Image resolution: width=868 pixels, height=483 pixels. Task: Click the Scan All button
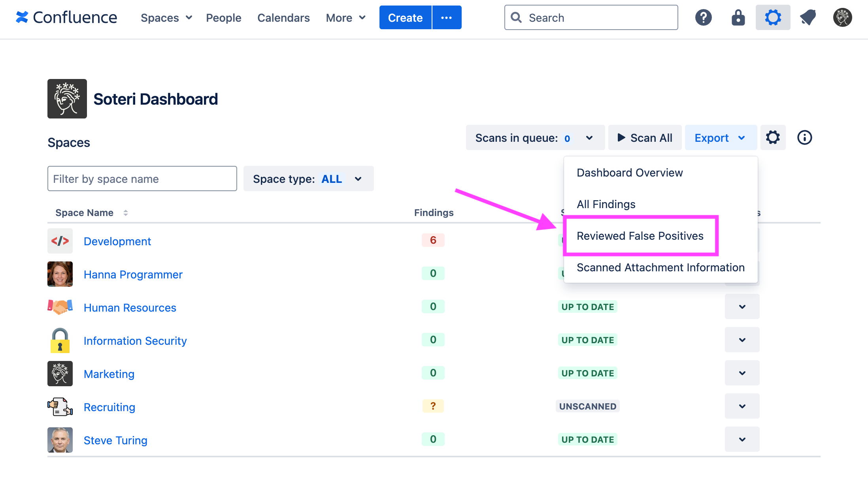tap(645, 137)
